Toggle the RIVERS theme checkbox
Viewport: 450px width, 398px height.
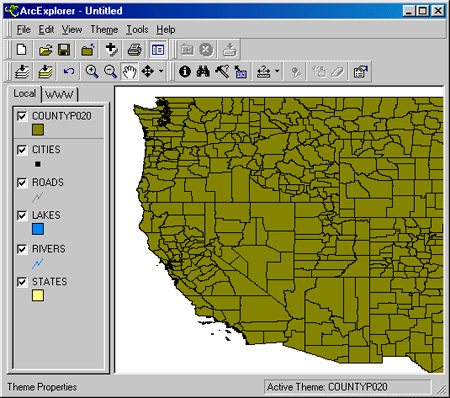click(22, 249)
